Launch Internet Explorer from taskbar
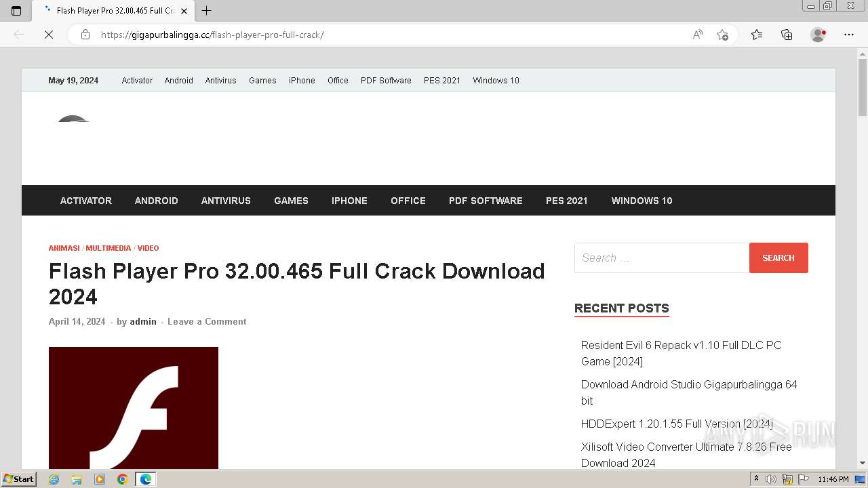The image size is (868, 488). [x=54, y=479]
